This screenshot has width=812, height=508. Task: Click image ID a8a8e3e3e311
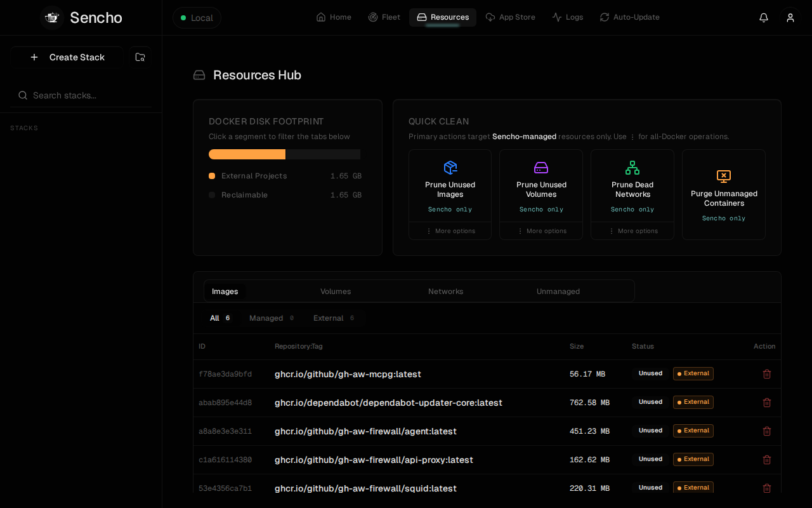(x=225, y=431)
